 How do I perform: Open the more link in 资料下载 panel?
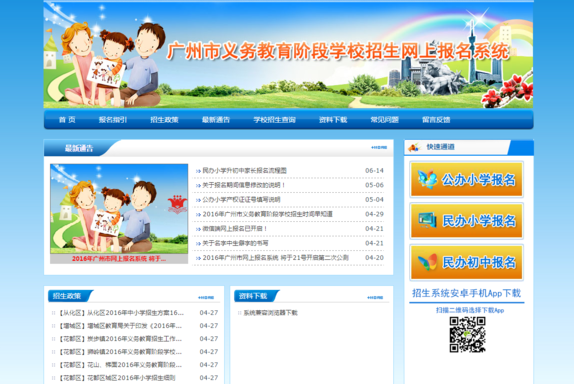click(375, 297)
